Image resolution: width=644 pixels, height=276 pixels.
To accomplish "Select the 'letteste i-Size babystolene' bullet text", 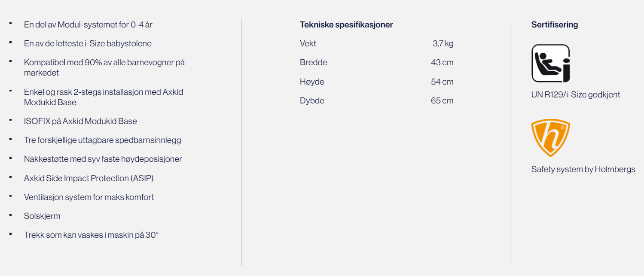I will pos(88,43).
